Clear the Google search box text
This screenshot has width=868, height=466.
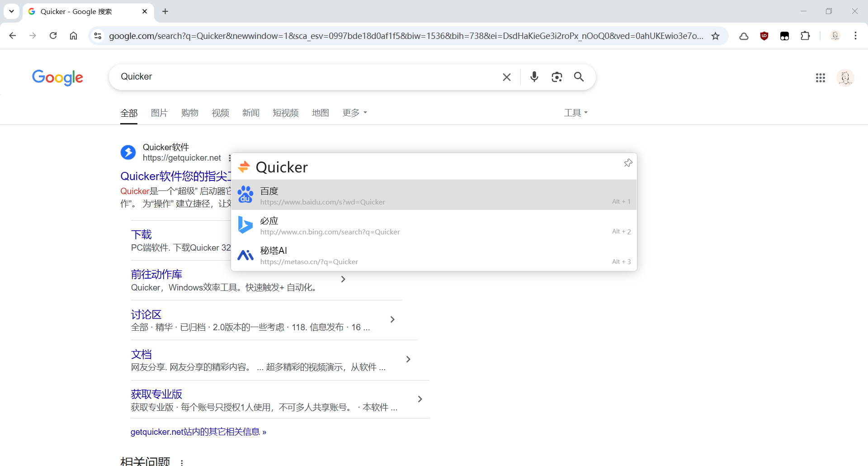[507, 77]
